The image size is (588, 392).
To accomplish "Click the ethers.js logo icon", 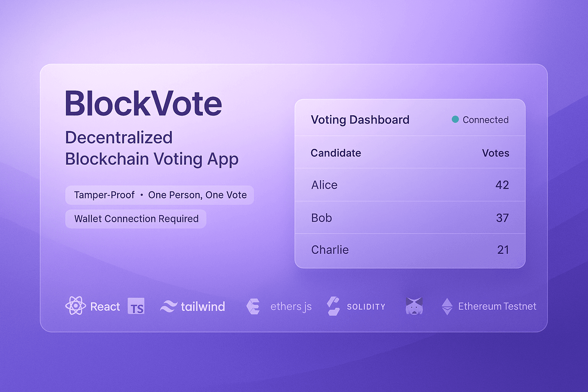I will coord(253,307).
